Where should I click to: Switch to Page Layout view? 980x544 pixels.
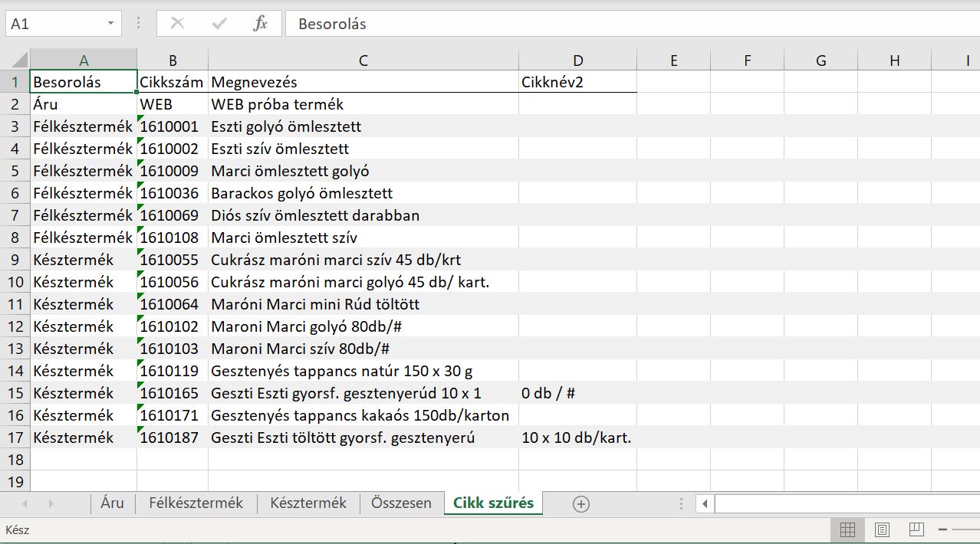point(882,529)
